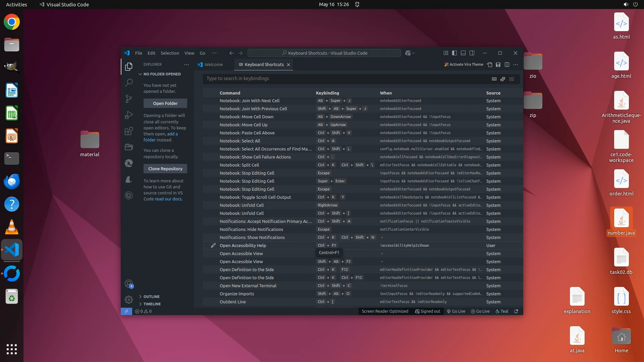
Task: Open the Run and Debug view
Action: coord(129,115)
